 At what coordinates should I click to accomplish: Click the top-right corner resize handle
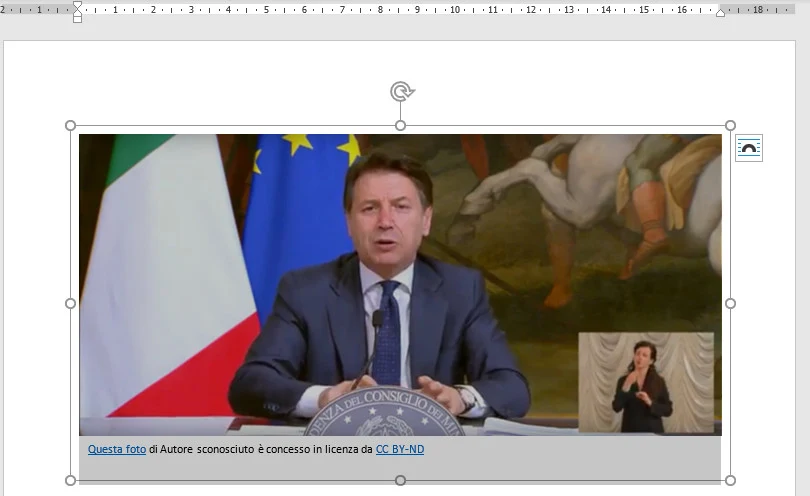pos(730,125)
